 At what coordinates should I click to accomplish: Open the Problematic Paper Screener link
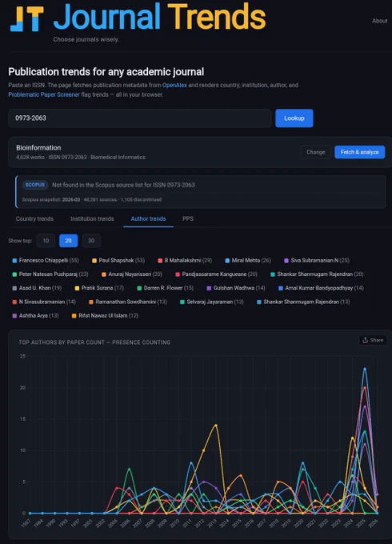tap(44, 94)
